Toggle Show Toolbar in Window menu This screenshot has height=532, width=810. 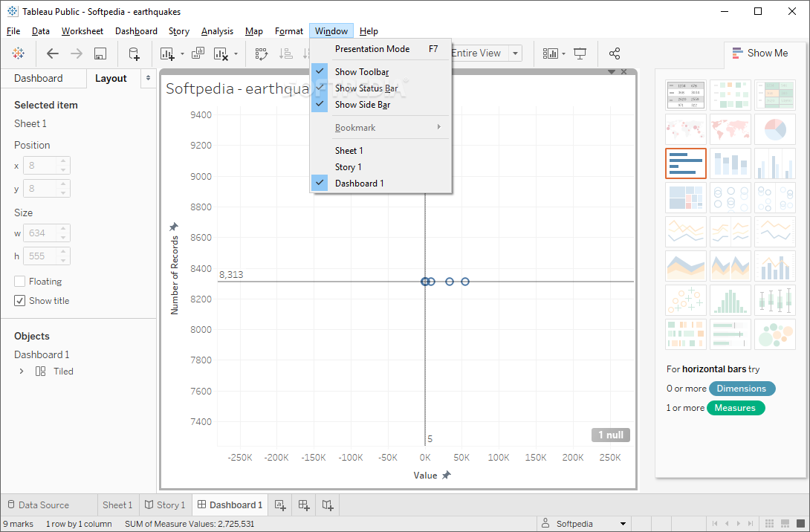pos(380,72)
